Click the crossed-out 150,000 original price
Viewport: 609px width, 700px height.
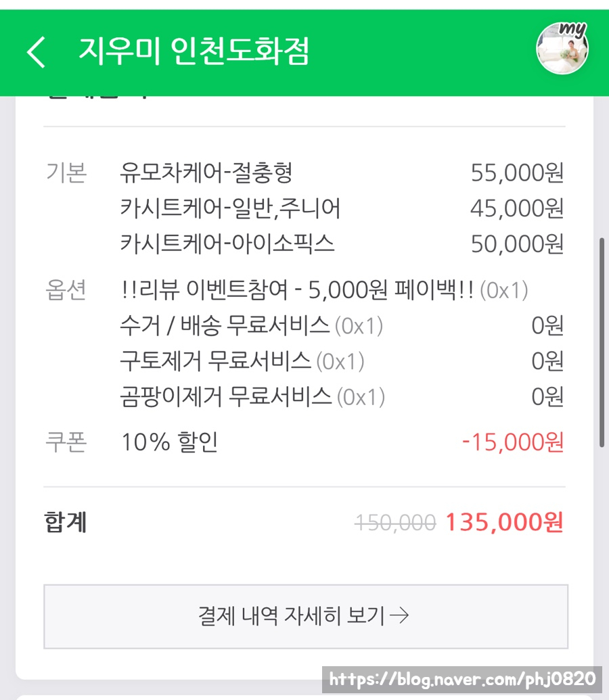pos(395,522)
